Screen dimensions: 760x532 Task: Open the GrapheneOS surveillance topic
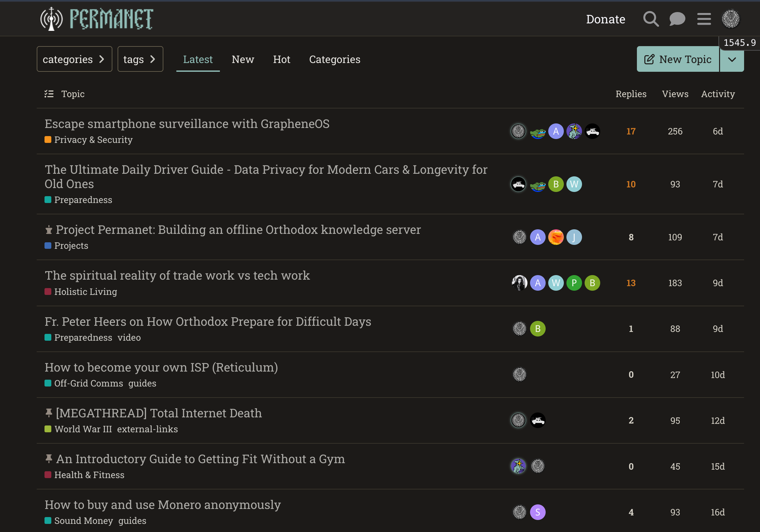pos(187,123)
